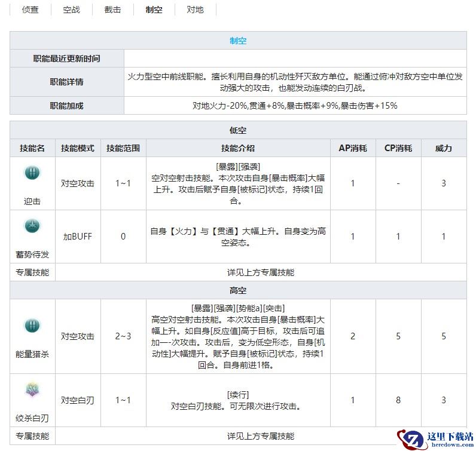Click the 迎击 skill icon

32,174
